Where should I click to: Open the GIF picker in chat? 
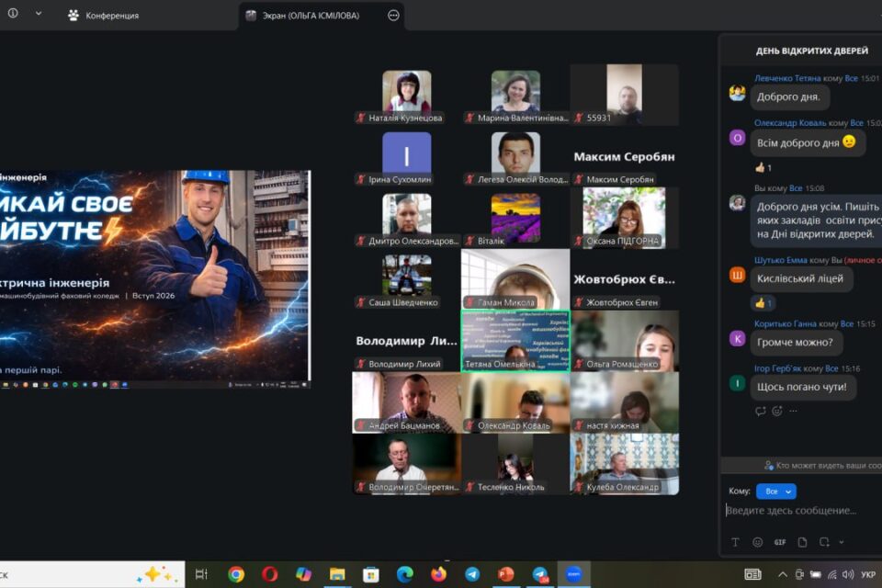pyautogui.click(x=780, y=542)
